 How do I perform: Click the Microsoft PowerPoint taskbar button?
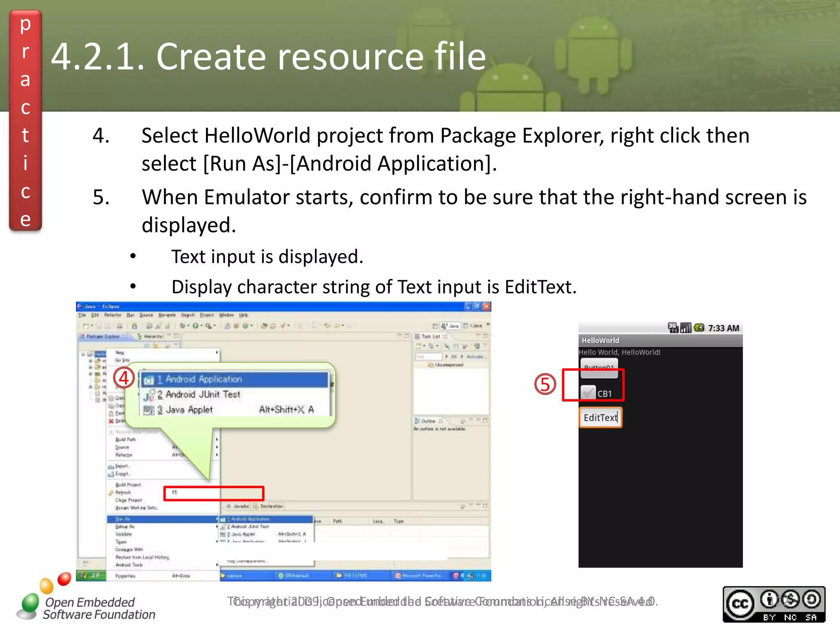point(421,575)
